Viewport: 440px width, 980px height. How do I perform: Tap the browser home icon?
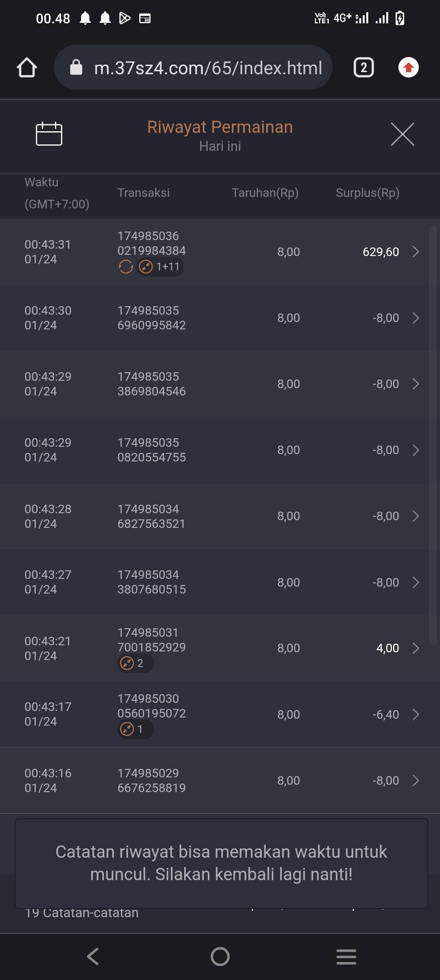click(x=27, y=67)
